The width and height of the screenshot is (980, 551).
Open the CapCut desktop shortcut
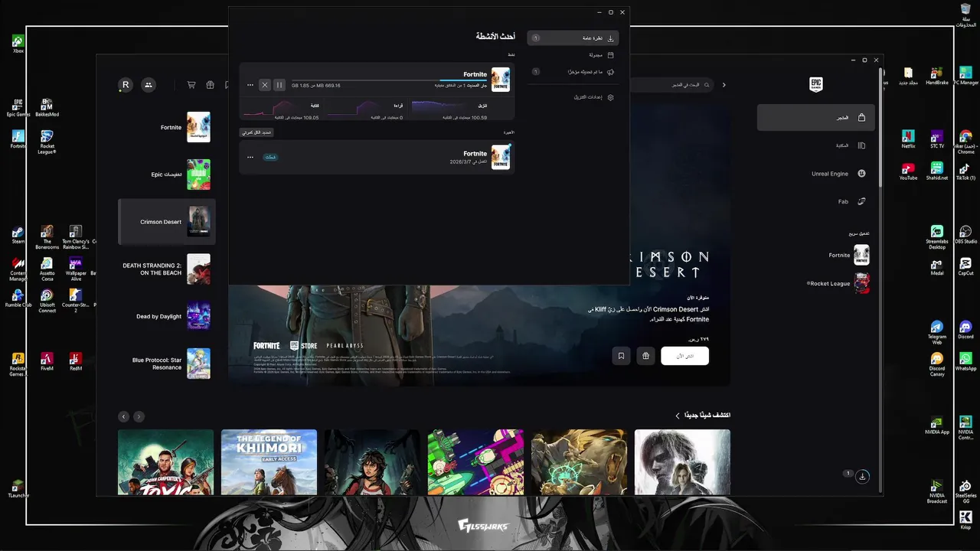(x=965, y=266)
